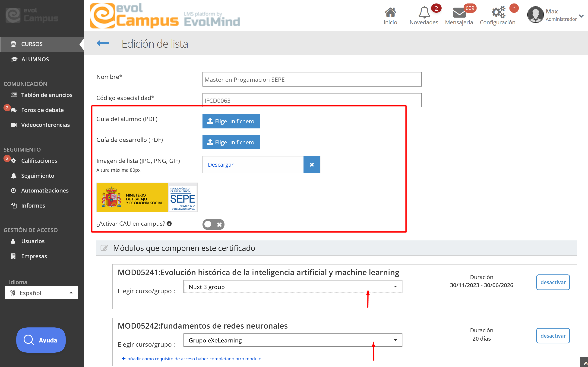This screenshot has width=588, height=367.
Task: Add access requirement for another module
Action: (191, 359)
